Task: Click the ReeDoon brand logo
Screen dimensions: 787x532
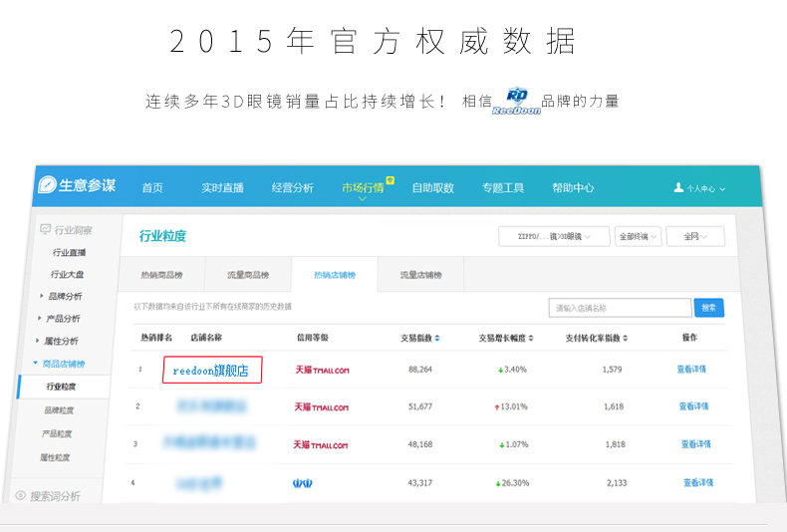Action: point(516,101)
